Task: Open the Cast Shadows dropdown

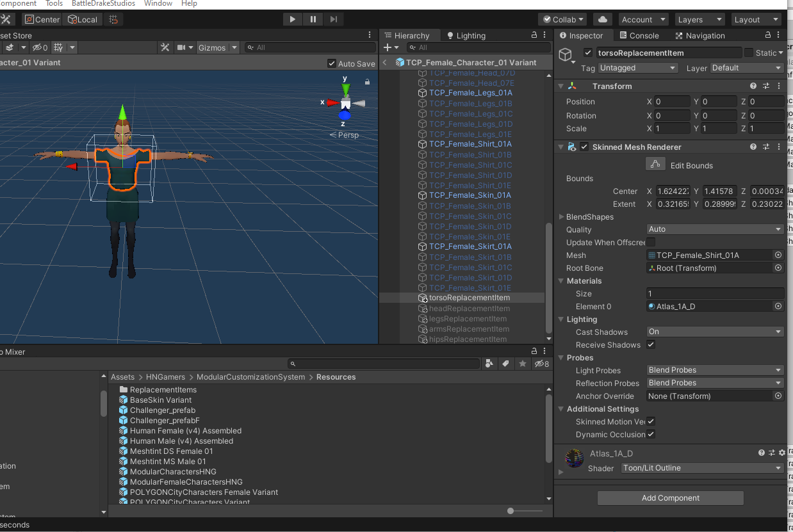Action: pos(715,332)
